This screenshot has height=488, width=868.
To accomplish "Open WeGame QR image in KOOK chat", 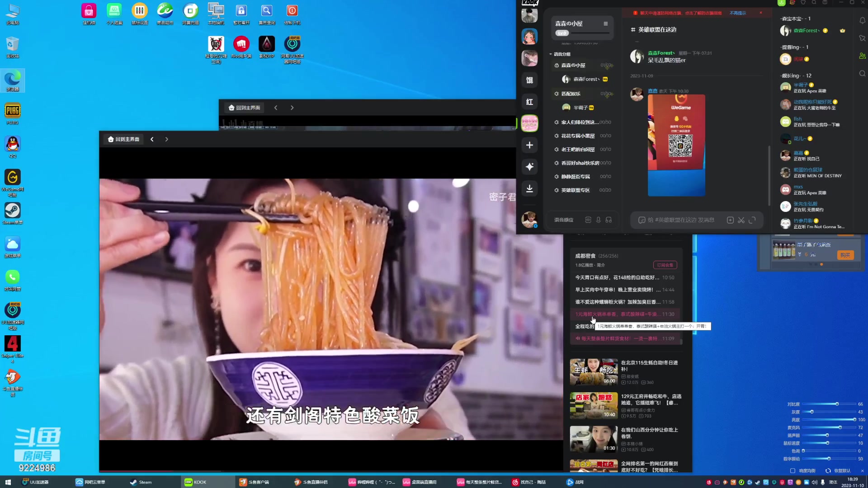I will pos(676,145).
